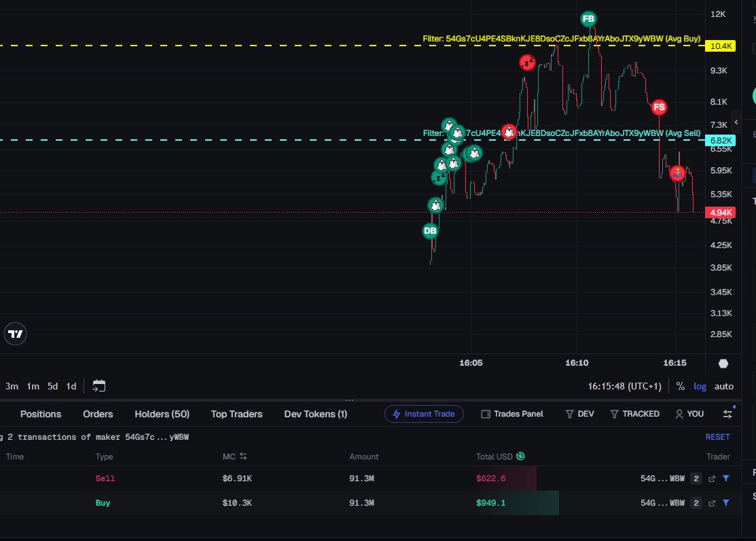Filter trades by TRACKED

[x=634, y=414]
